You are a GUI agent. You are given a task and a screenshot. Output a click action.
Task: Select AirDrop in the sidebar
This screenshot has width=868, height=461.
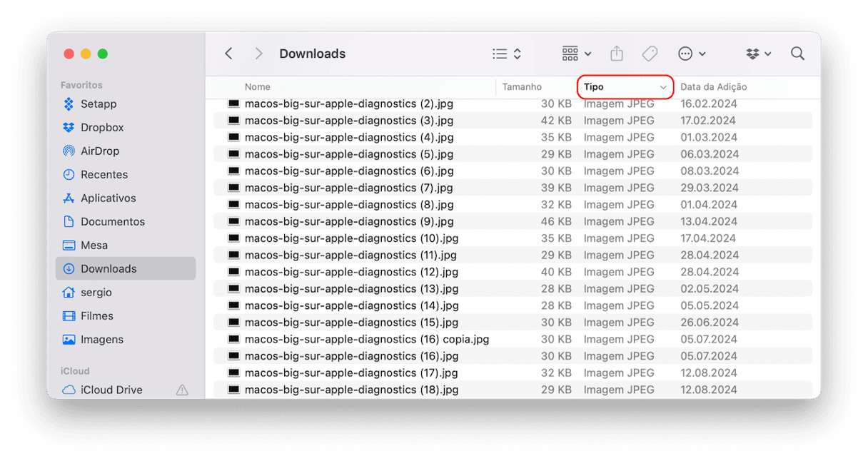click(100, 151)
